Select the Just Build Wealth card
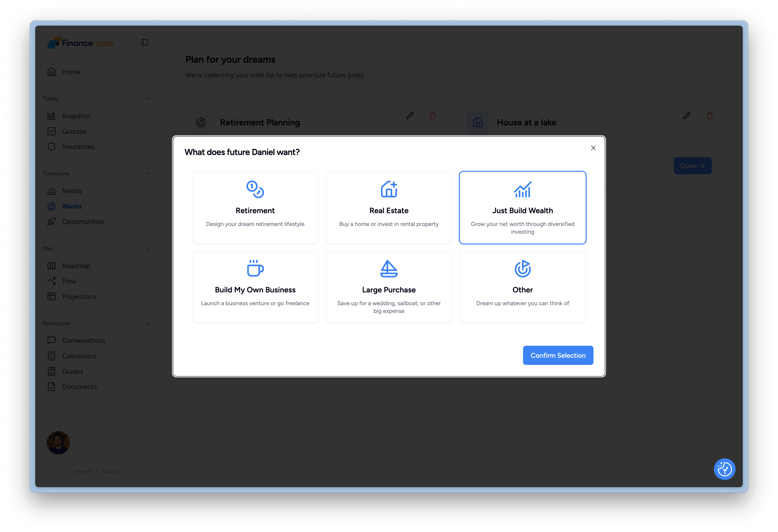 (x=522, y=208)
